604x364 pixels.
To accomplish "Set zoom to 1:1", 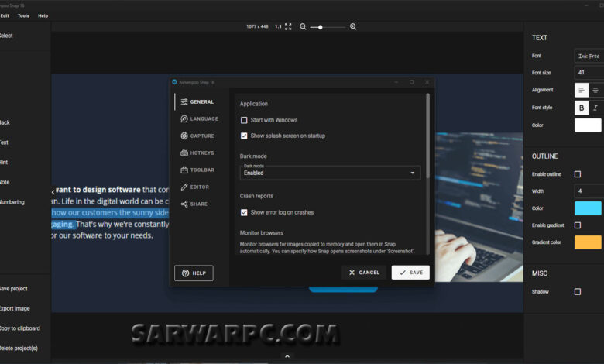I will tap(278, 26).
